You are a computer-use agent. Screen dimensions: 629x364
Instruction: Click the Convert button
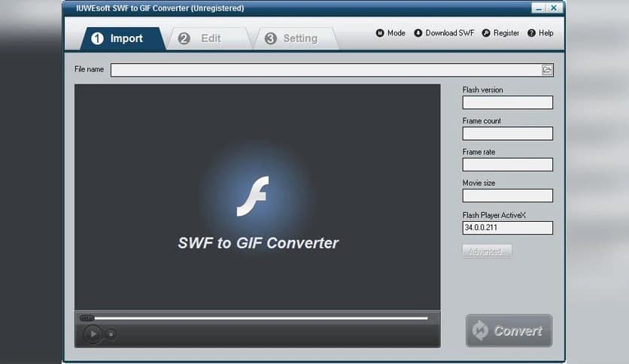509,331
